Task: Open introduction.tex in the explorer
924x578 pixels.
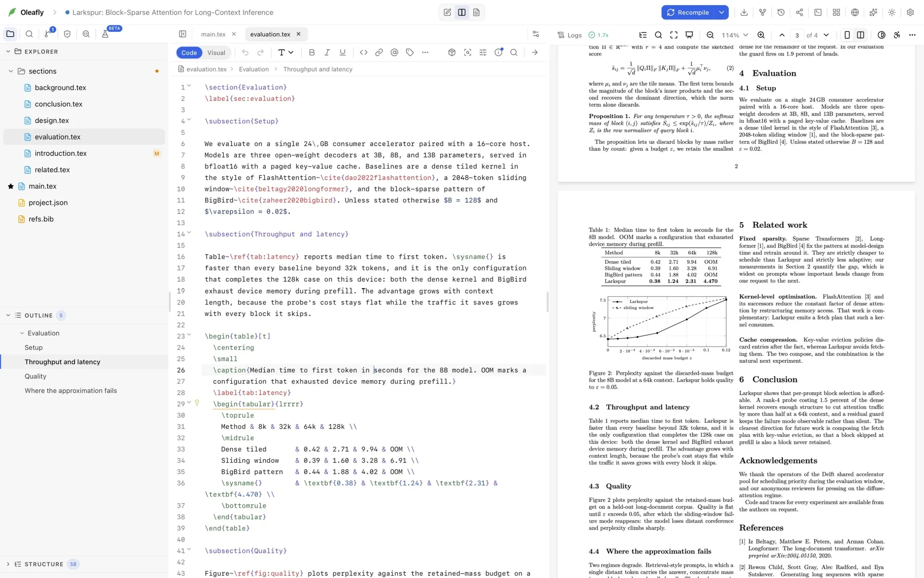Action: (x=61, y=153)
